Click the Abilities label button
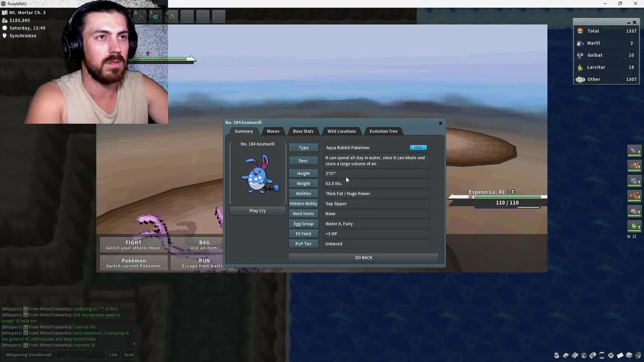 tap(303, 194)
